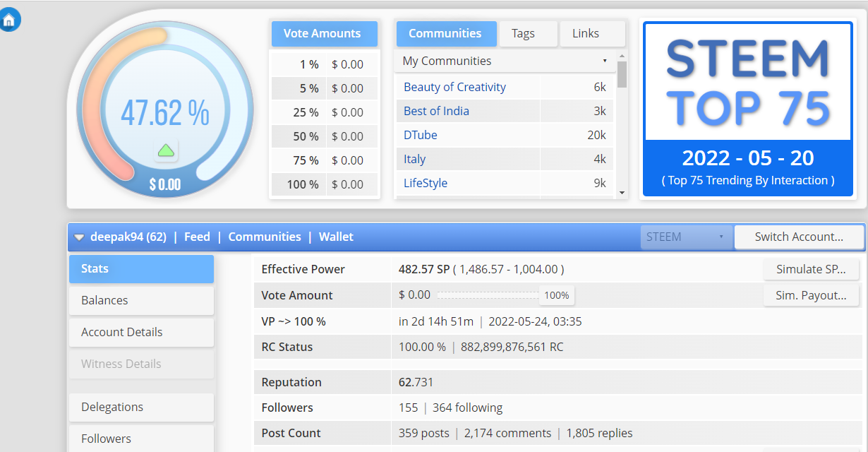
Task: Select the 75 % vote amount row
Action: click(x=325, y=160)
